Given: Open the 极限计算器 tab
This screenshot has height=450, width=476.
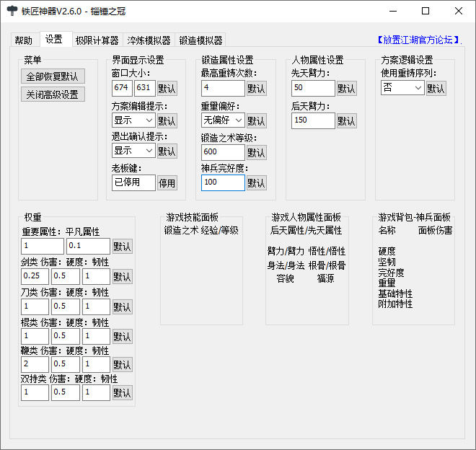Looking at the screenshot, I should coord(97,40).
